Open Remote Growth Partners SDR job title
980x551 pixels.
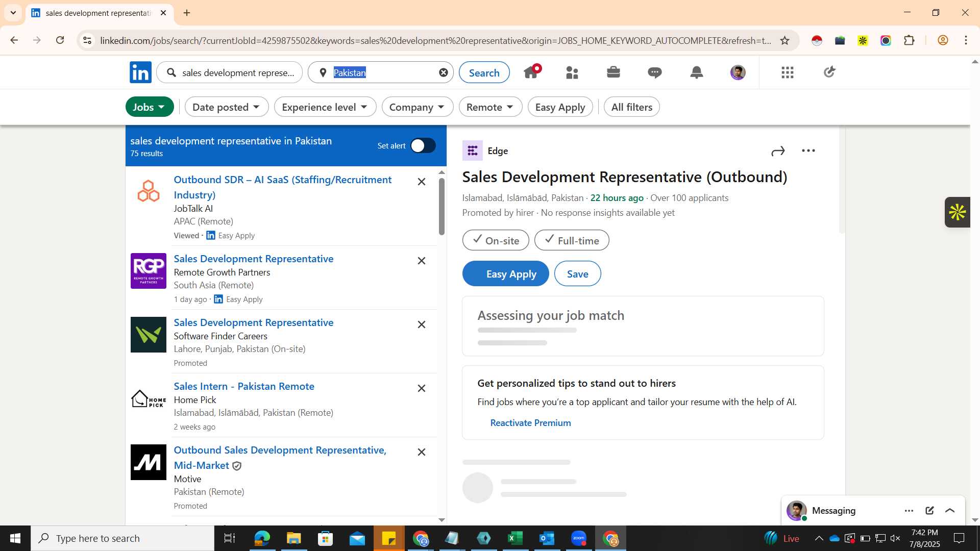click(254, 259)
